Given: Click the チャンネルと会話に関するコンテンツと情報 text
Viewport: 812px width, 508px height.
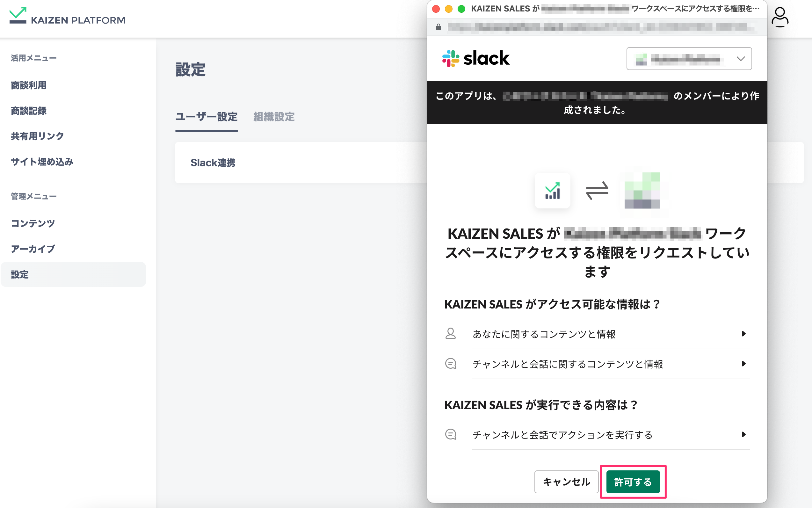Looking at the screenshot, I should click(x=568, y=364).
